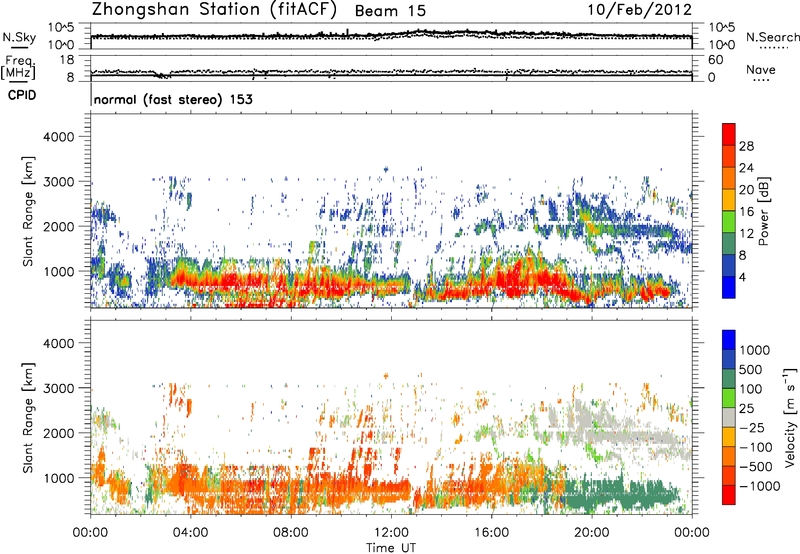
Task: Click Slant Range [km] label of power panel
Action: (28, 211)
